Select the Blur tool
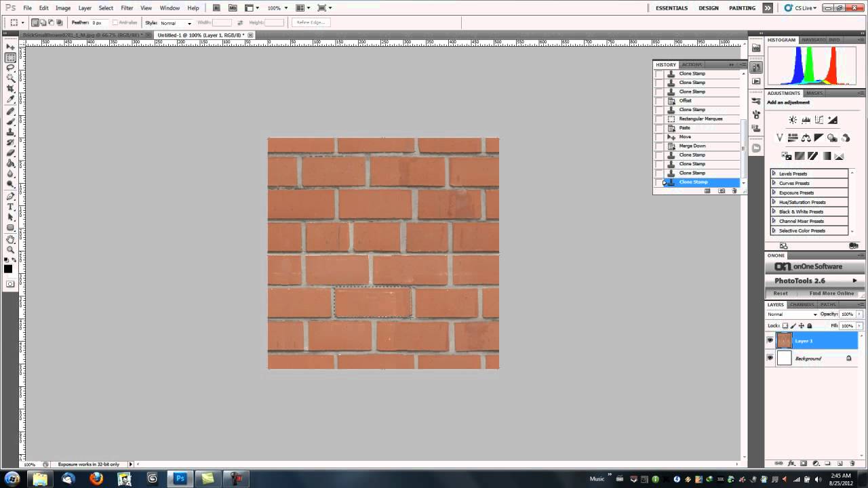Image resolution: width=868 pixels, height=488 pixels. pos(10,174)
